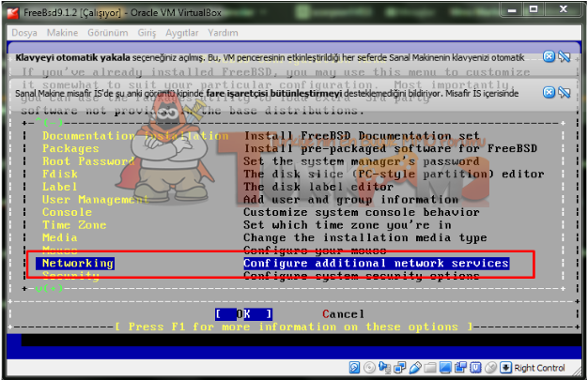Image resolution: width=588 pixels, height=380 pixels.
Task: Select the Time Zone entry
Action: (x=74, y=225)
